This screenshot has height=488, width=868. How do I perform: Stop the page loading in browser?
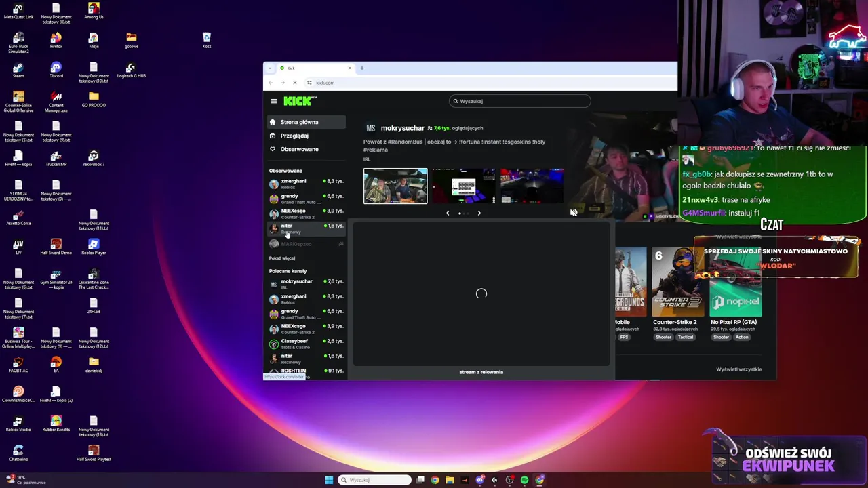(x=294, y=83)
